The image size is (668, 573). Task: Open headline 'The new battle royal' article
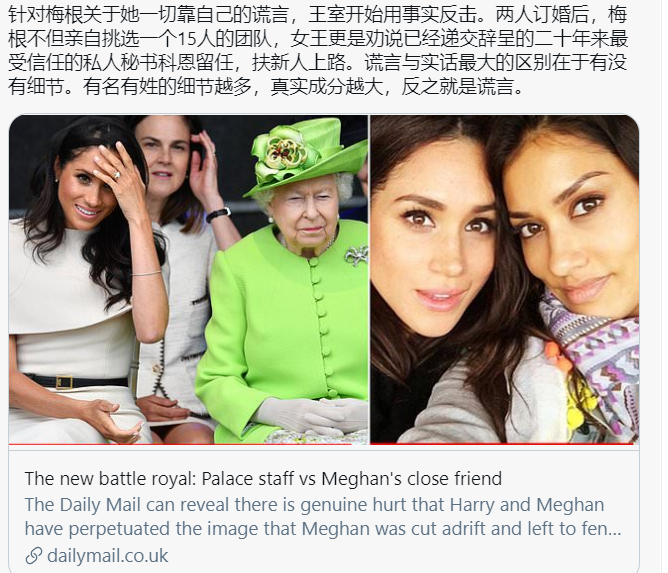[263, 479]
